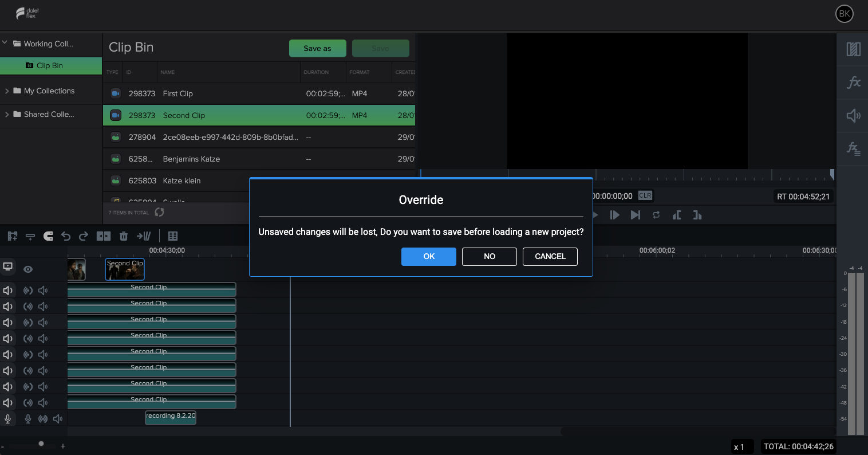Delete selected clip with trash icon
The image size is (868, 455).
pyautogui.click(x=123, y=236)
